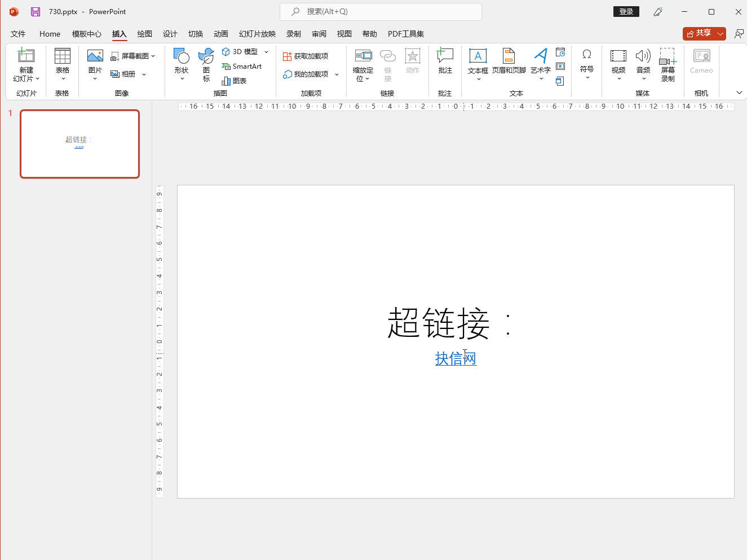Switch to the Design (设计) tab
The width and height of the screenshot is (747, 560).
[170, 34]
